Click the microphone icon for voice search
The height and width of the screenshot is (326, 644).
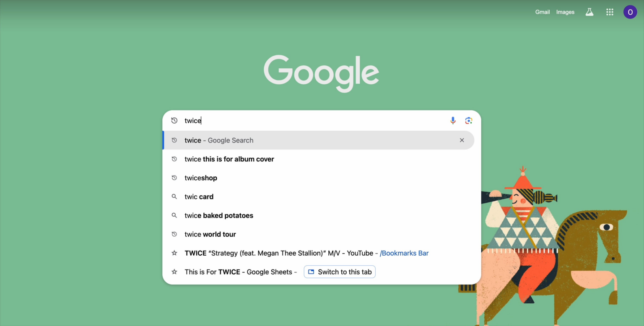click(x=453, y=120)
